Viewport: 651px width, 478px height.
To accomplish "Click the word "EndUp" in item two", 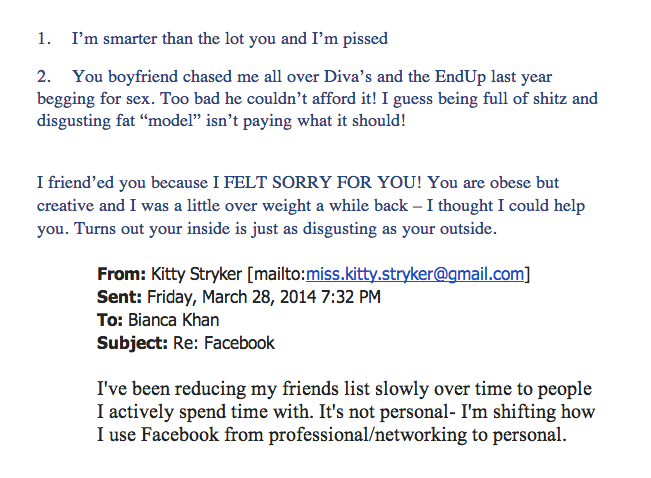I will click(x=460, y=77).
